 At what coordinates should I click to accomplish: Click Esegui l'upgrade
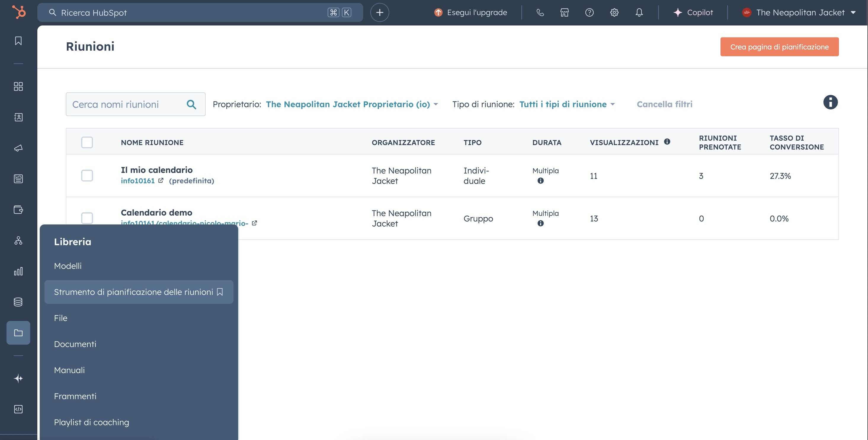point(470,12)
